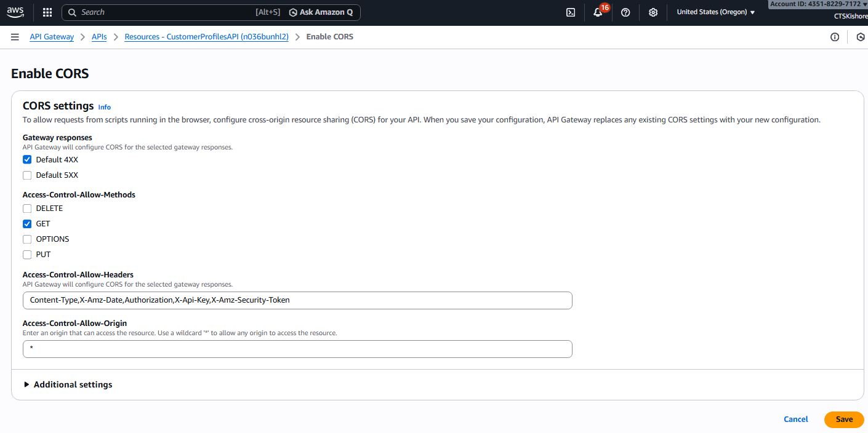
Task: Uncheck the Default 4XX gateway response
Action: (x=27, y=160)
